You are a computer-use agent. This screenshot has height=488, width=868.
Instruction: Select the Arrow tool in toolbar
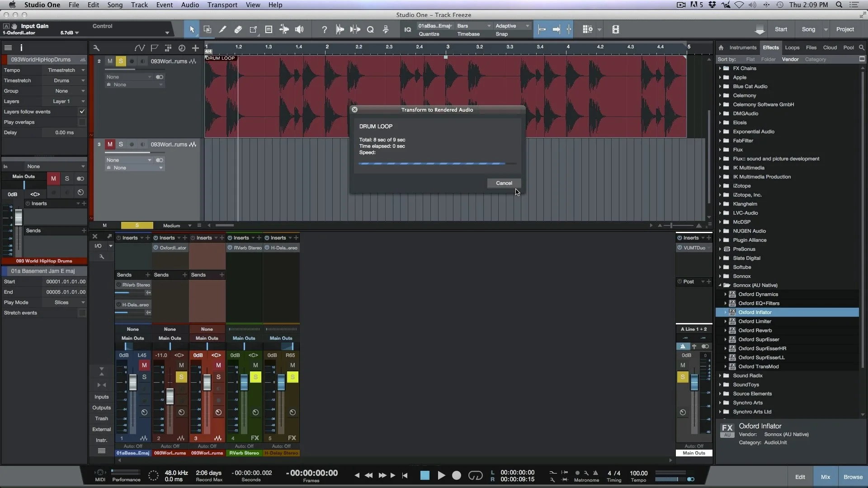coord(192,30)
